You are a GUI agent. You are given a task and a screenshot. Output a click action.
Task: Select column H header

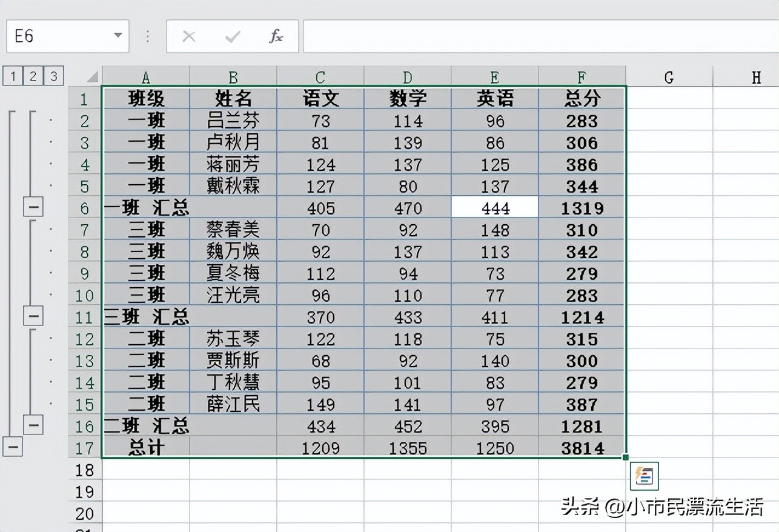746,77
